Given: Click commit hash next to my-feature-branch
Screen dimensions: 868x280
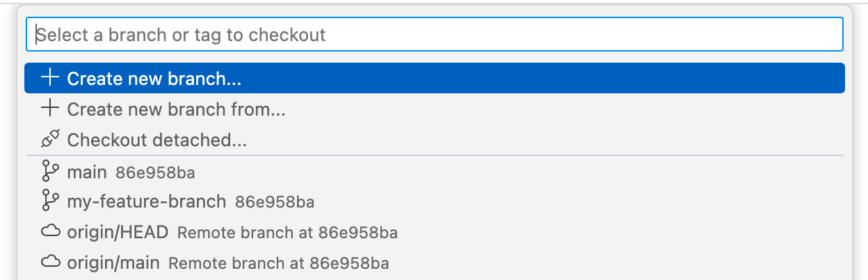Looking at the screenshot, I should pos(275,203).
